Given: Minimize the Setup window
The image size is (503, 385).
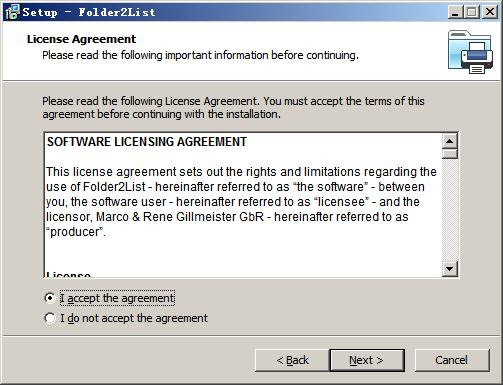Looking at the screenshot, I should tap(455, 12).
